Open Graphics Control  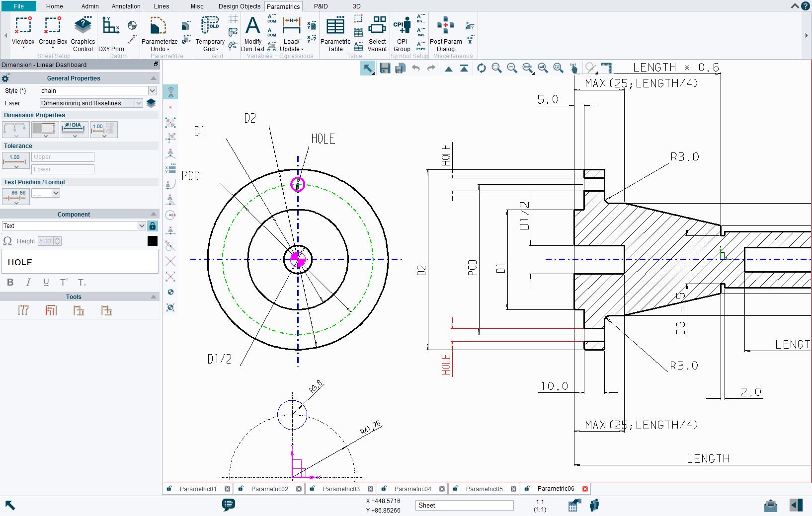(x=83, y=34)
